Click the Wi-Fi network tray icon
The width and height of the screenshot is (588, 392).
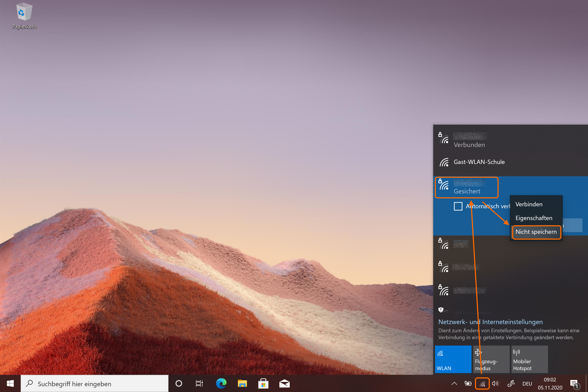tap(482, 383)
